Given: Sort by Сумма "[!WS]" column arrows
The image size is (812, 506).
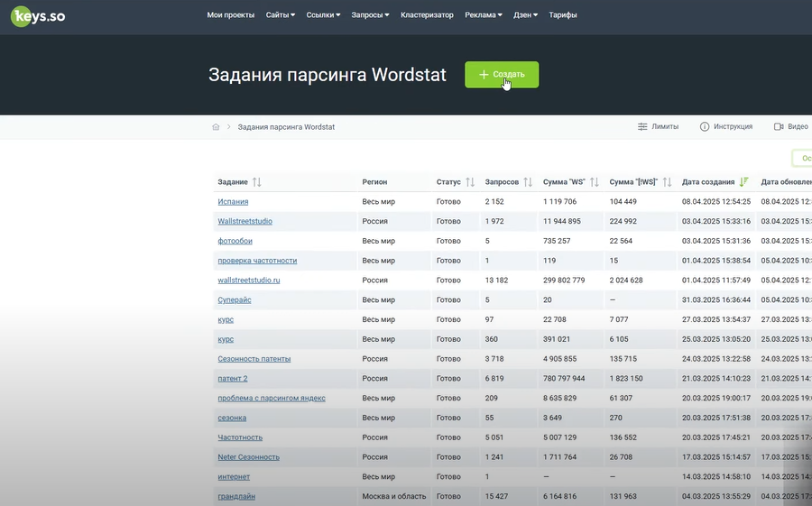Looking at the screenshot, I should coord(667,182).
